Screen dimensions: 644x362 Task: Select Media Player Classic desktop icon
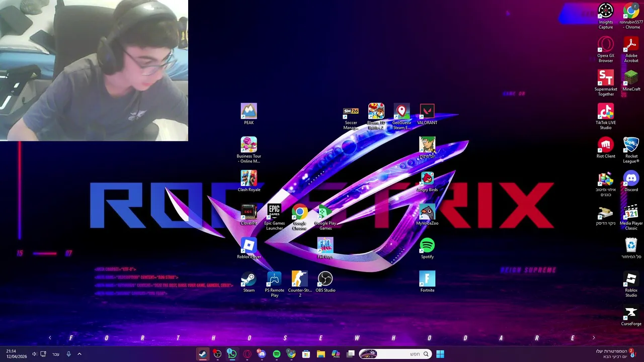coord(631,217)
